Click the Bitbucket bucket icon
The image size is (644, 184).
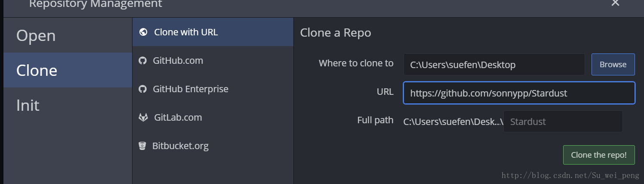coord(142,146)
